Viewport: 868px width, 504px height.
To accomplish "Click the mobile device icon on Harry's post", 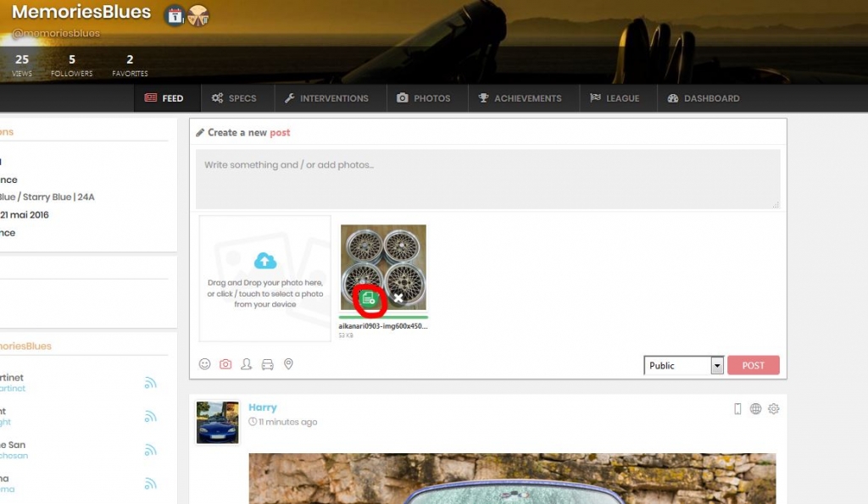I will tap(737, 409).
